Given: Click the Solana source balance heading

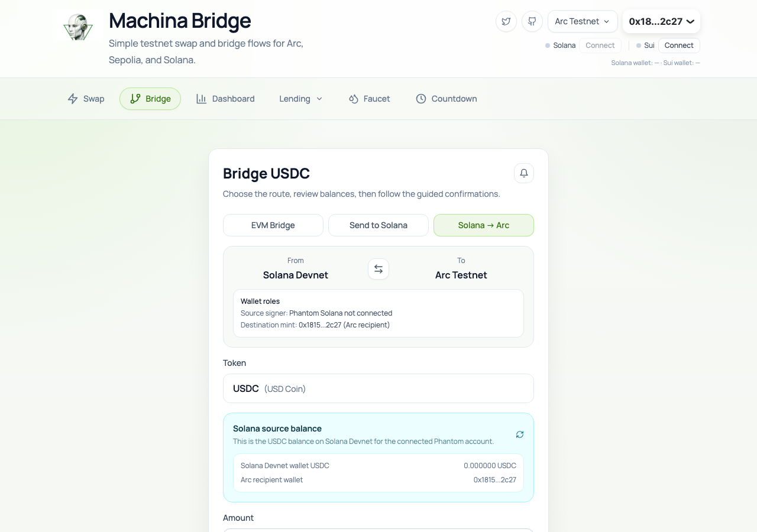Looking at the screenshot, I should pos(277,429).
